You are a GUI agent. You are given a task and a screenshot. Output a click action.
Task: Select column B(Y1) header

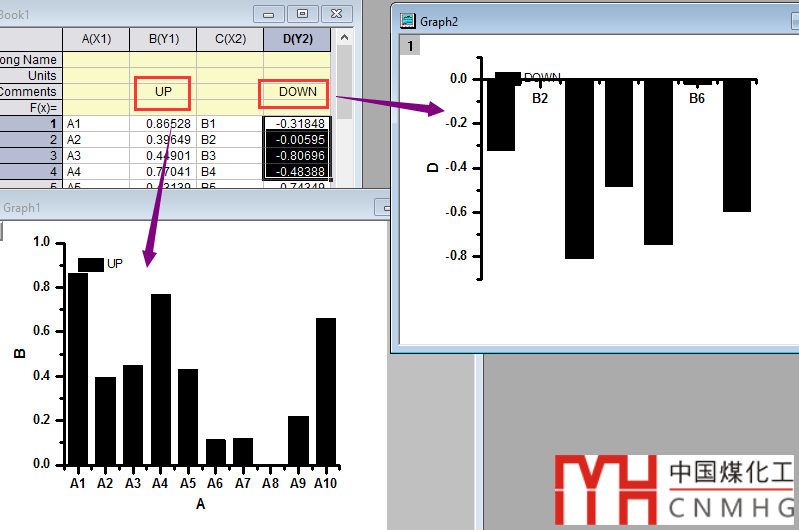click(x=163, y=39)
